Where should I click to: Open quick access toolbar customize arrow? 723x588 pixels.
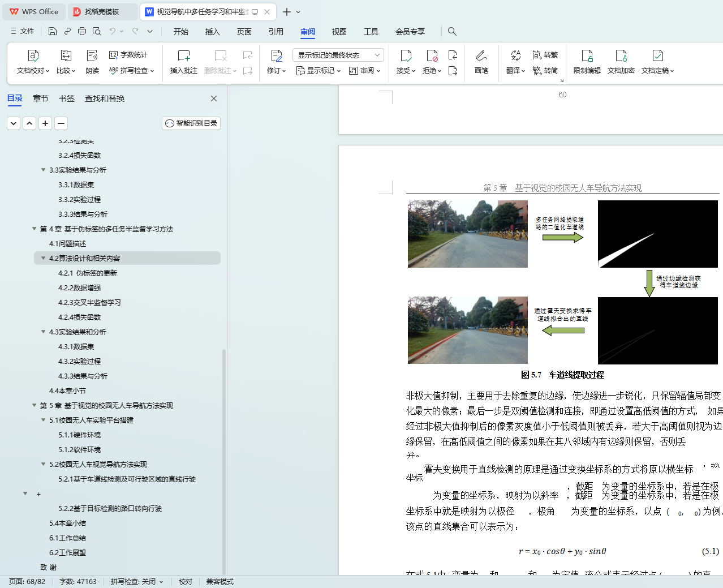click(x=150, y=31)
